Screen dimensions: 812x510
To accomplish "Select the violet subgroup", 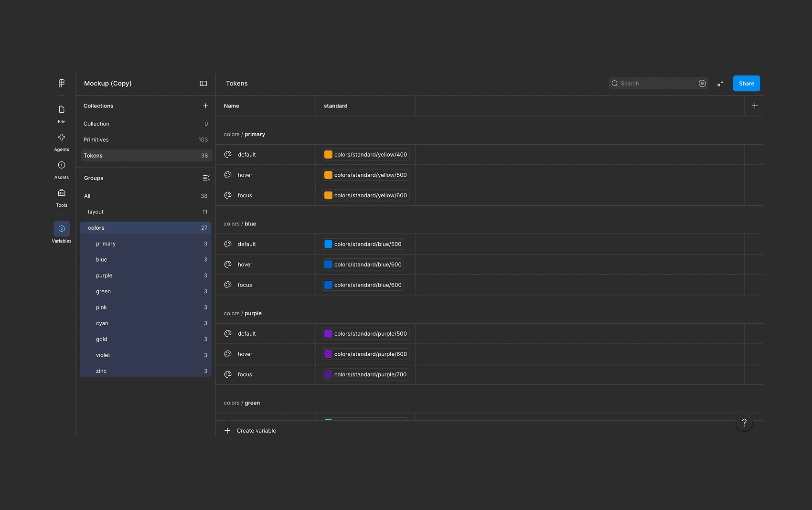I will click(x=146, y=355).
